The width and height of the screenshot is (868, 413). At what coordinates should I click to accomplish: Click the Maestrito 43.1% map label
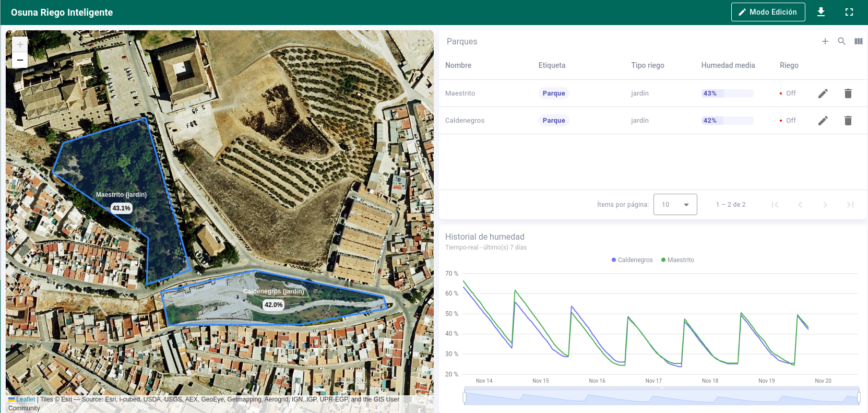tap(122, 208)
